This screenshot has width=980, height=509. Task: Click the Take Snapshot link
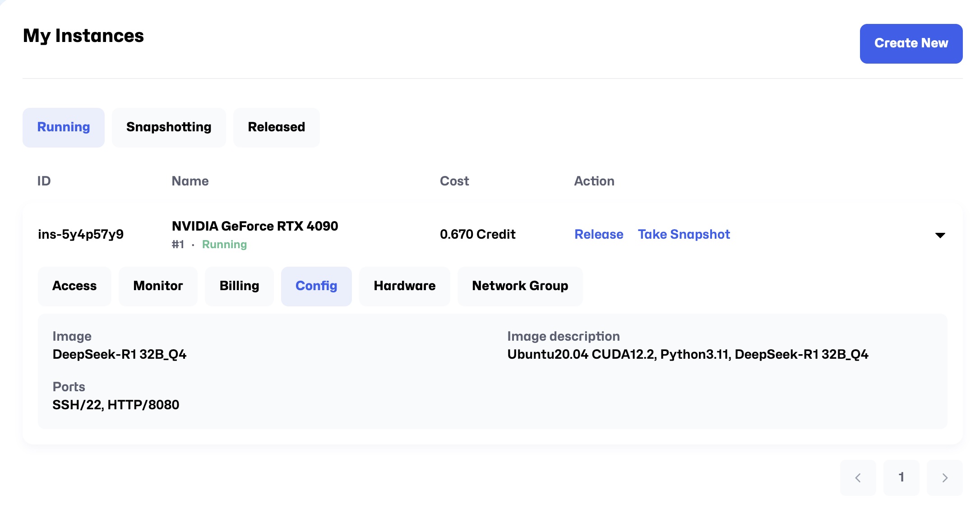(684, 234)
